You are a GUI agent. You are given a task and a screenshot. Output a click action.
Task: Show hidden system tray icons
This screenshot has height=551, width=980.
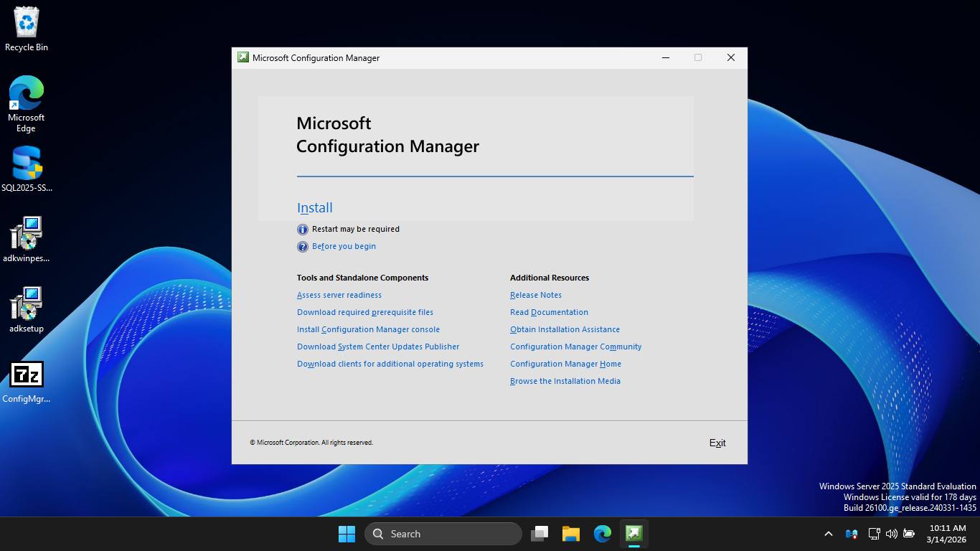pyautogui.click(x=829, y=534)
